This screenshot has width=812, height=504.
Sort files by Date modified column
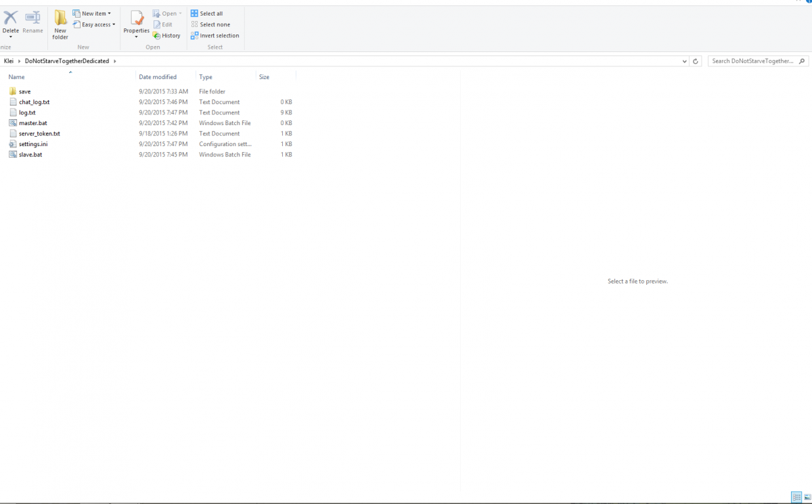click(158, 77)
